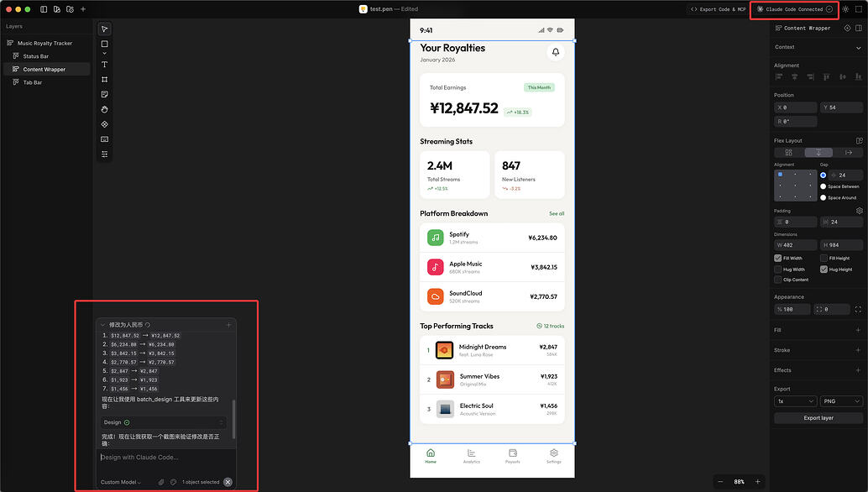Select the Music Royalty Tracker layer
The height and width of the screenshot is (492, 868).
click(44, 43)
